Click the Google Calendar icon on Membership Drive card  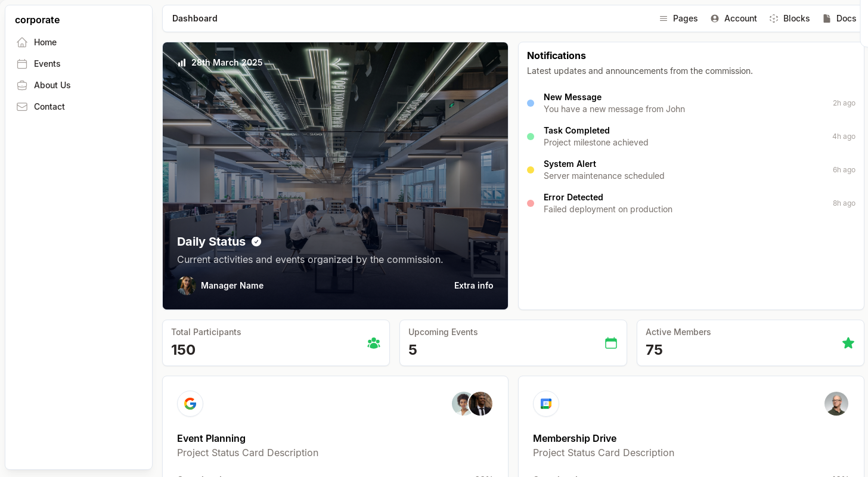(x=546, y=404)
